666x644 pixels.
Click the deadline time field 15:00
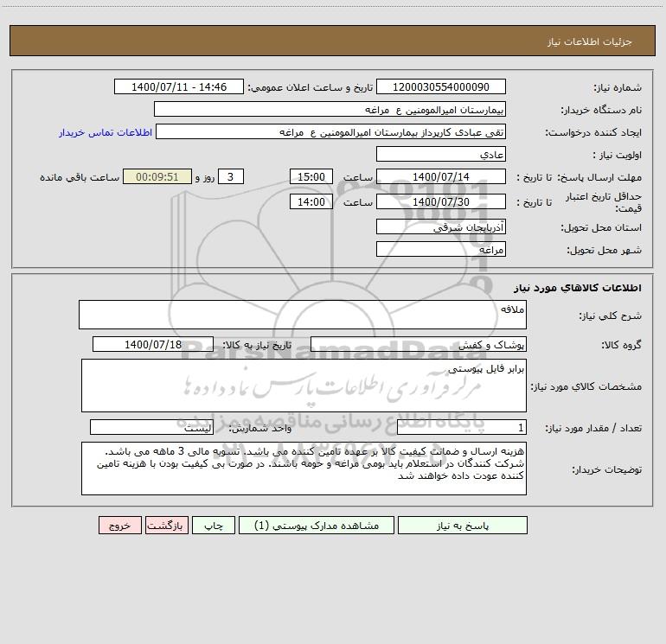[311, 176]
